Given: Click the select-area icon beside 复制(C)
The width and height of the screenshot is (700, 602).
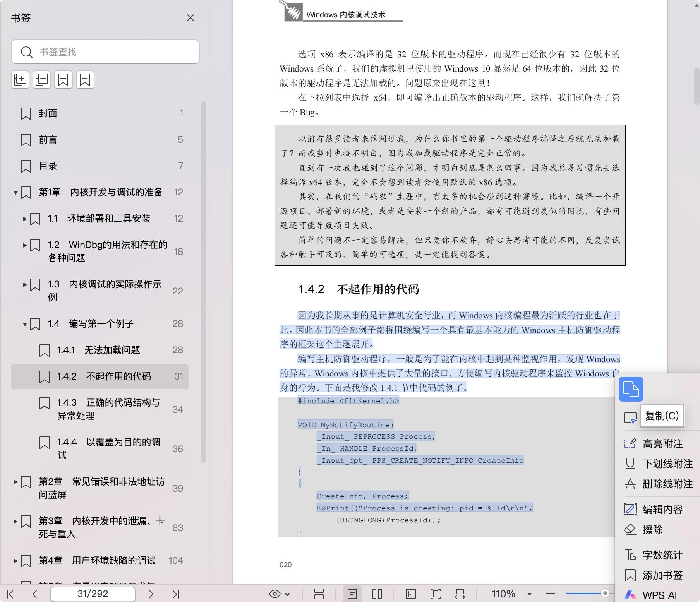Looking at the screenshot, I should coord(630,418).
